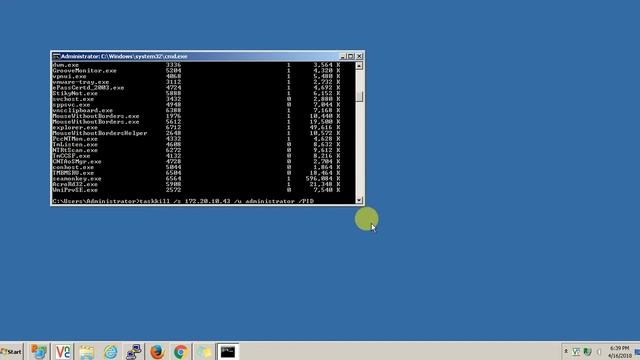The image size is (640, 360).
Task: Click the TmCCSF.exe process name
Action: (71, 156)
